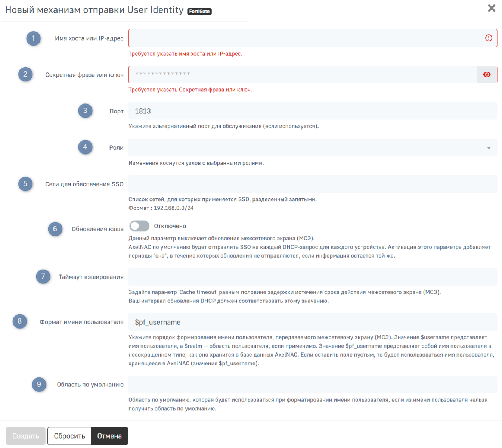Show the secret key with eye icon
Image resolution: width=502 pixels, height=448 pixels.
487,74
